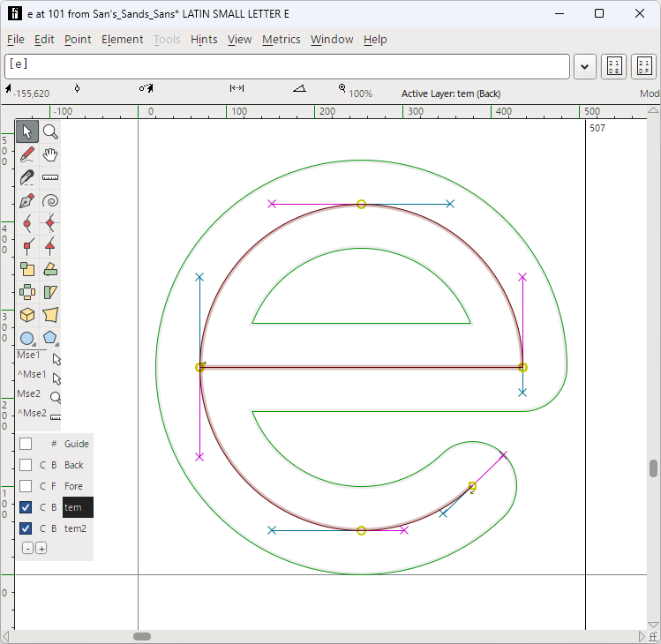Screen dimensions: 661x644
Task: Click the add layer plus button
Action: (41, 548)
